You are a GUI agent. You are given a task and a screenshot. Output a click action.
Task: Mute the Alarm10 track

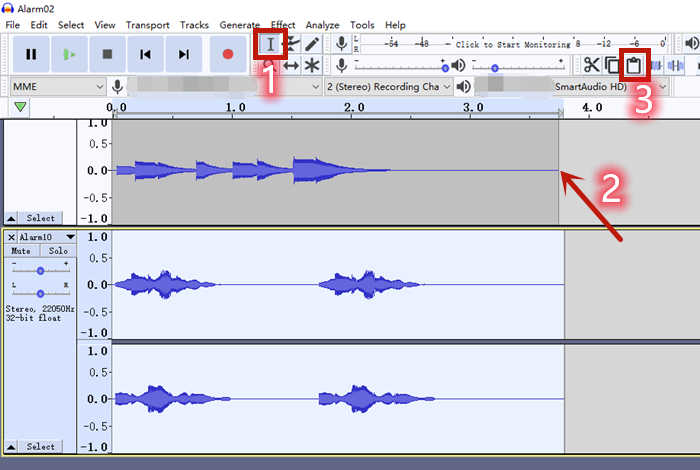point(21,251)
